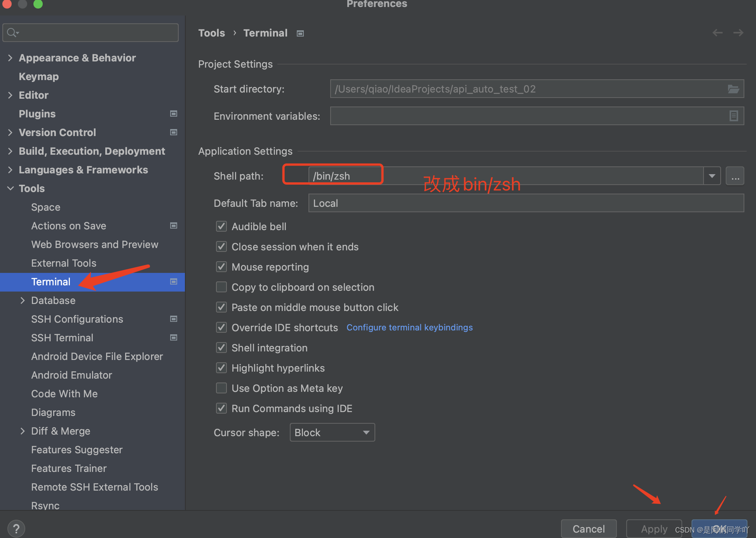Image resolution: width=756 pixels, height=538 pixels.
Task: Select Keymap in the settings tree
Action: point(38,77)
